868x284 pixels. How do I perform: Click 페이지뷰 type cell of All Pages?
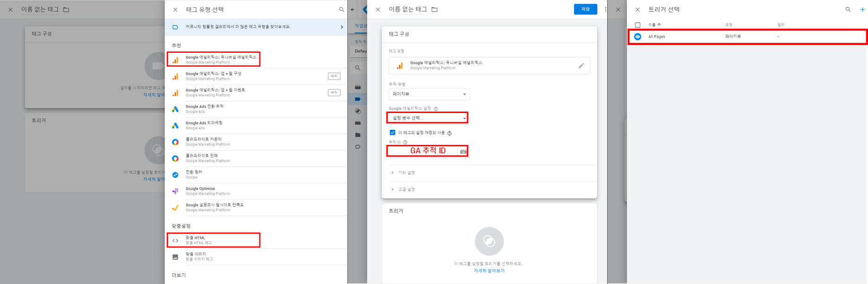[x=733, y=37]
